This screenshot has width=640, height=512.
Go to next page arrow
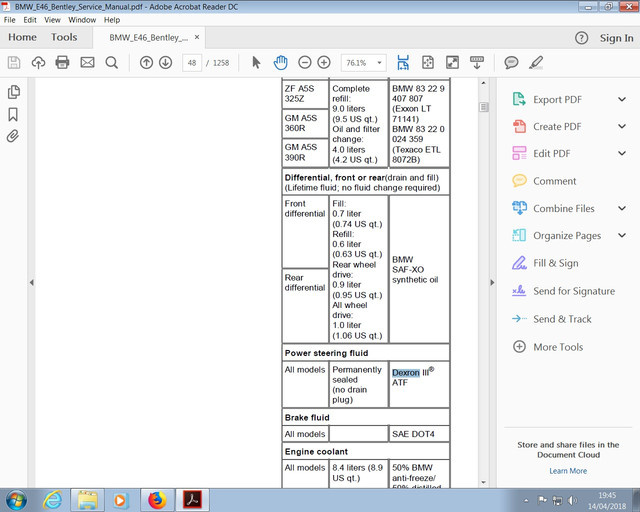[x=165, y=62]
